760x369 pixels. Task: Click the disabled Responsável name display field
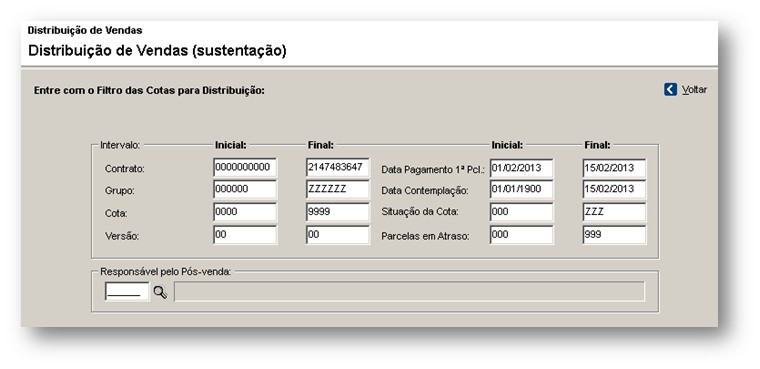410,291
